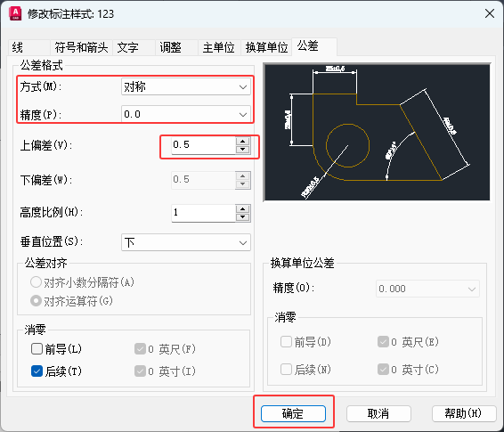Click the AutoCAD logo icon in title bar
Image resolution: width=504 pixels, height=432 pixels.
[15, 13]
